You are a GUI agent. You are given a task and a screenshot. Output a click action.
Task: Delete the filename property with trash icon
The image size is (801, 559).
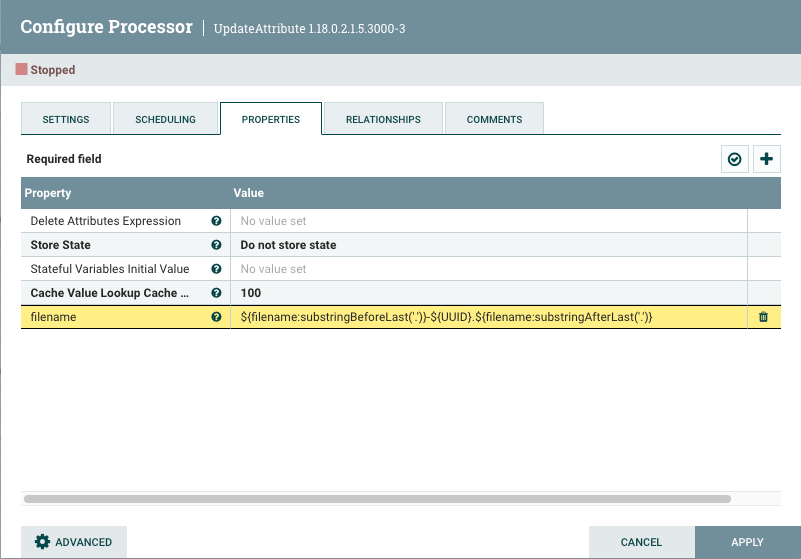coord(764,317)
